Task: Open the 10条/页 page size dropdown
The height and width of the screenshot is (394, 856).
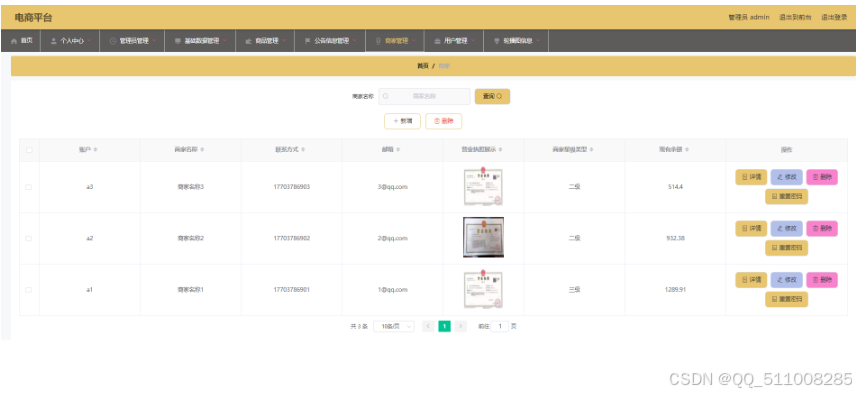Action: coord(394,326)
